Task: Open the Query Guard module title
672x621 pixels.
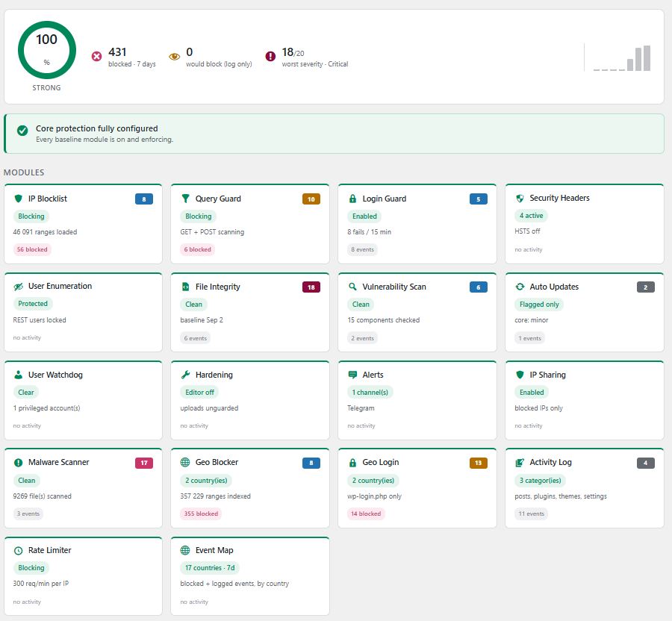Action: pos(218,199)
